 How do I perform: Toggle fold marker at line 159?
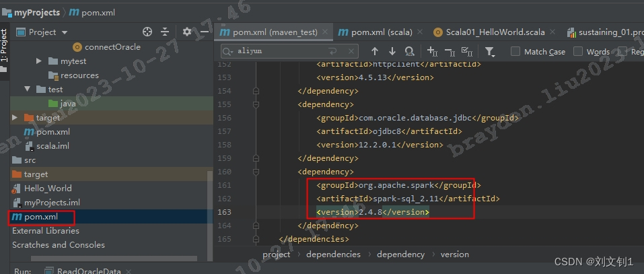pos(256,158)
